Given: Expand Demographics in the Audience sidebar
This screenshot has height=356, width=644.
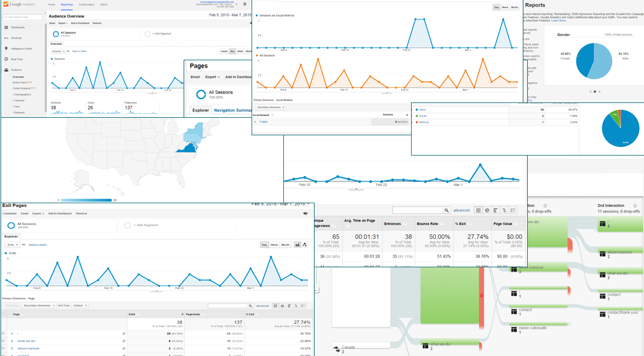Looking at the screenshot, I should [x=22, y=94].
